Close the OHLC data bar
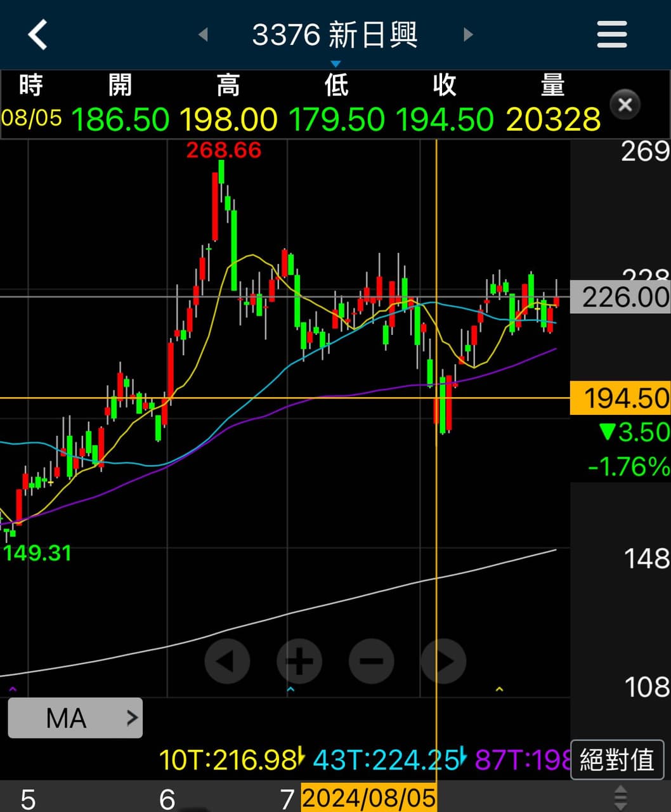Viewport: 671px width, 812px height. tap(625, 105)
